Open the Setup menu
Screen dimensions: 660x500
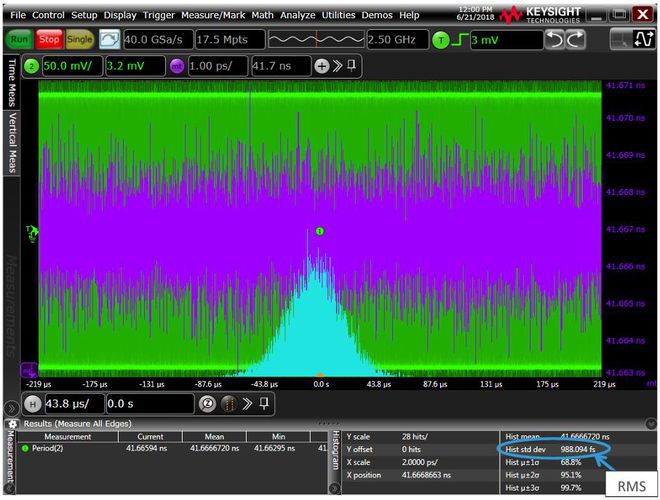[84, 15]
